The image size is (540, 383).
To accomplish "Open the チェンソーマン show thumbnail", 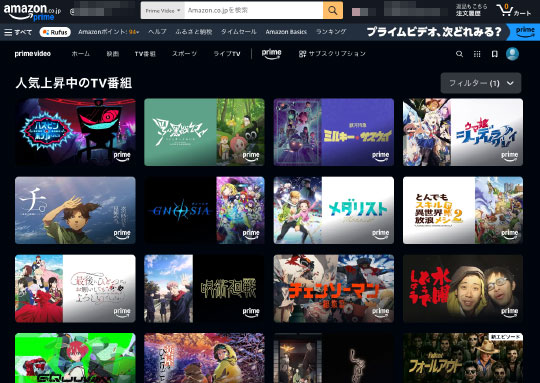I will coord(334,289).
